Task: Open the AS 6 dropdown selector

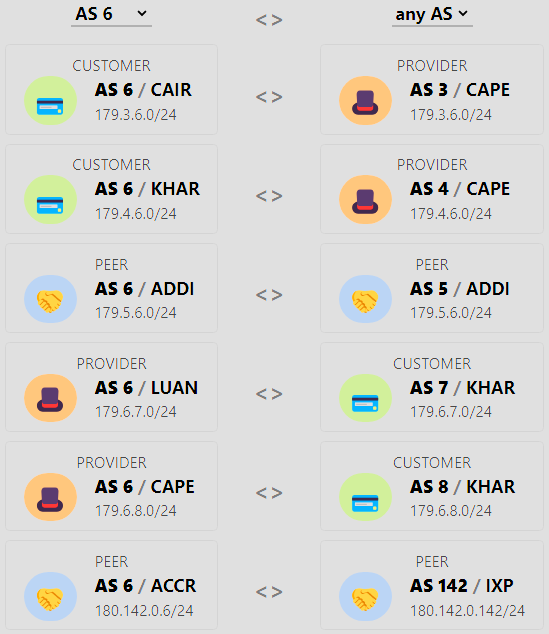Action: (111, 15)
